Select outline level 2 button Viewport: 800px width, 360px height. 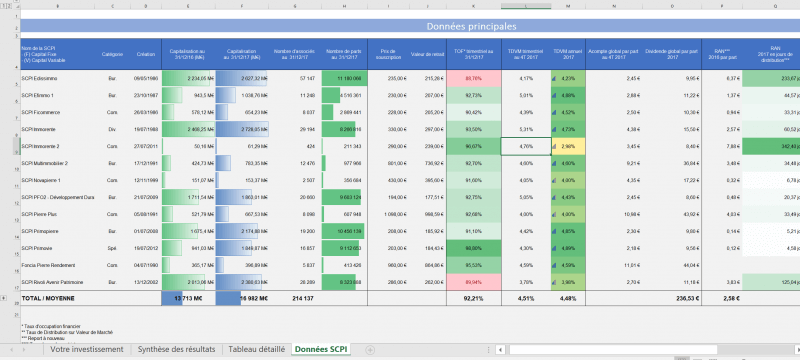[x=9, y=6]
